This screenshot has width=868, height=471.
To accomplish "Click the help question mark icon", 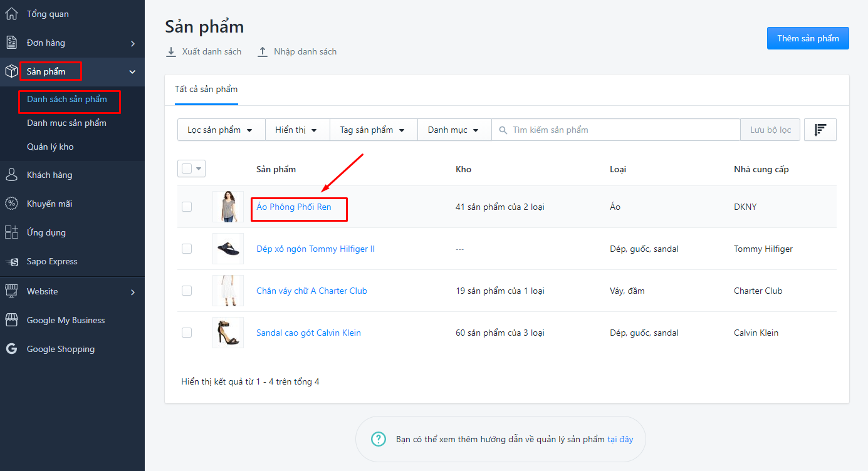I will click(379, 439).
